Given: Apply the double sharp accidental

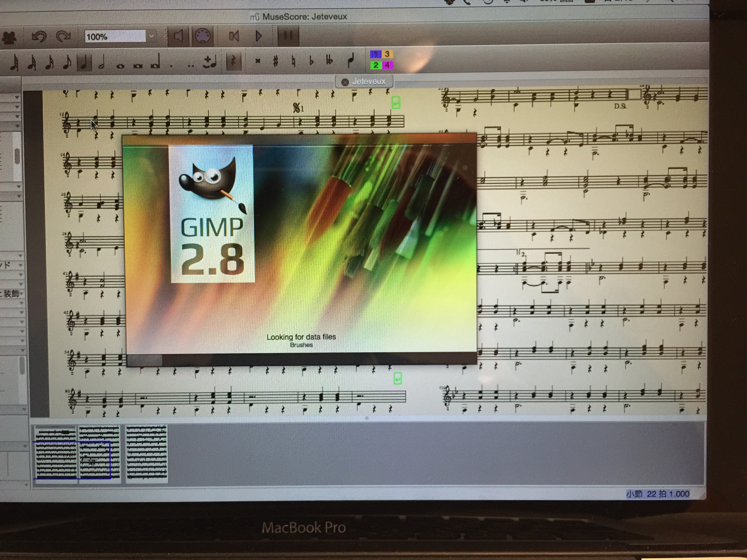Looking at the screenshot, I should (258, 61).
